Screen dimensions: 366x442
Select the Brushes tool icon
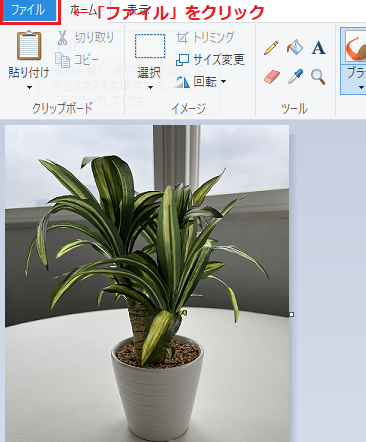(x=355, y=46)
